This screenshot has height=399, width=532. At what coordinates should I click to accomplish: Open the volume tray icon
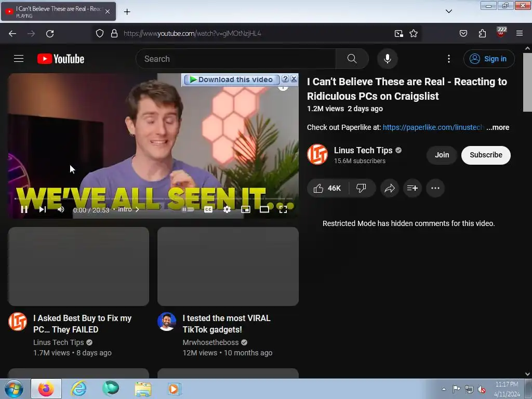click(x=482, y=389)
